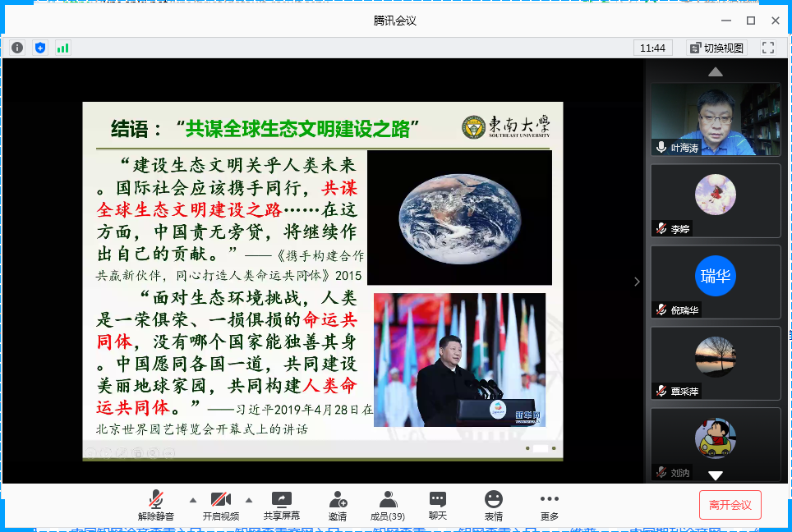Open the Emoji (表情) reactions

[x=493, y=505]
